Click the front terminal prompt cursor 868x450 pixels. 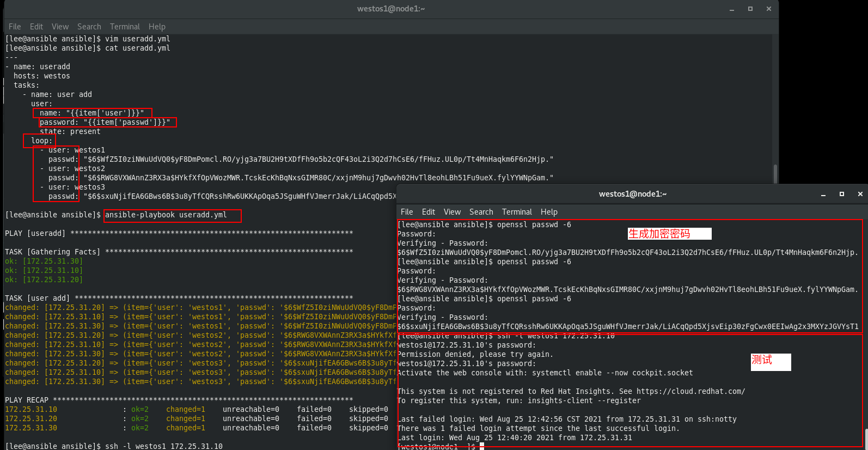tap(482, 447)
